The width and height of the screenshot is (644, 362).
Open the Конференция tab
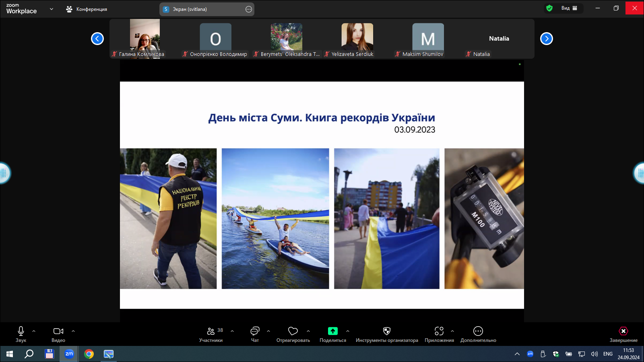click(x=87, y=9)
